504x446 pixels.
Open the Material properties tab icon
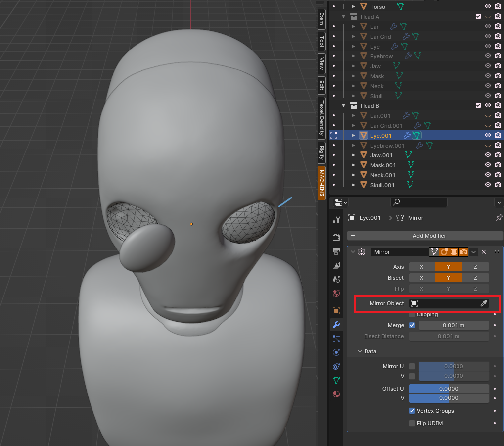[336, 394]
